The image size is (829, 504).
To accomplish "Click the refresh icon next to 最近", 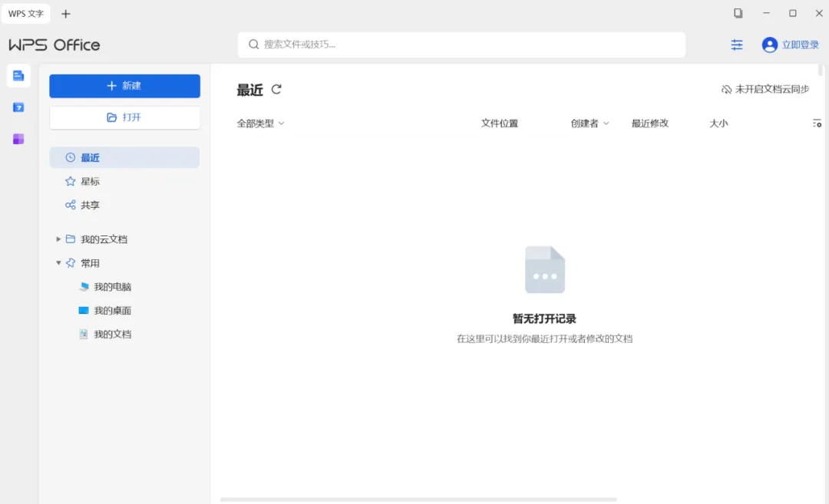I will point(276,89).
